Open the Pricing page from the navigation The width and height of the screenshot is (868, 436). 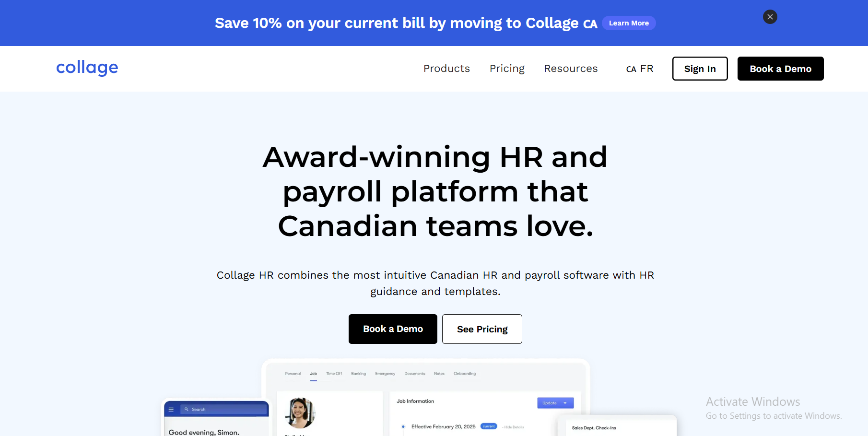[507, 69]
